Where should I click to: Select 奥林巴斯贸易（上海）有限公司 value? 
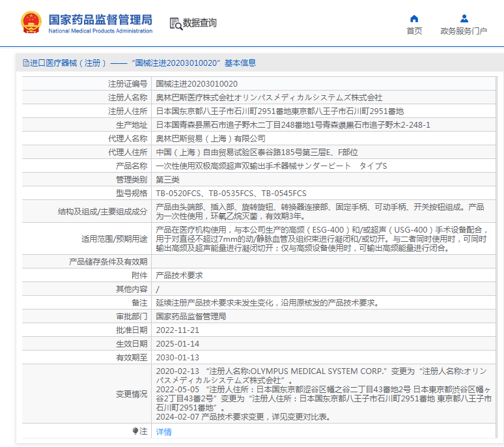[210, 139]
